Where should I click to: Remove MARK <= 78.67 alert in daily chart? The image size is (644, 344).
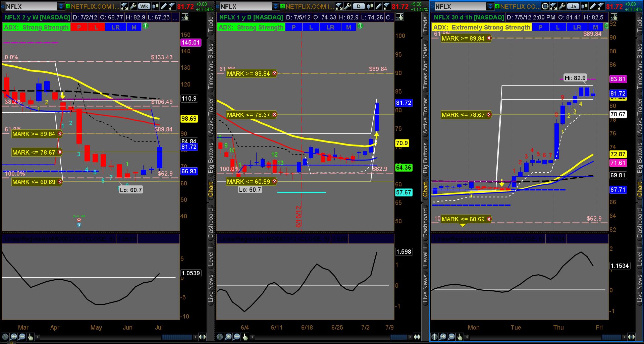[x=275, y=115]
